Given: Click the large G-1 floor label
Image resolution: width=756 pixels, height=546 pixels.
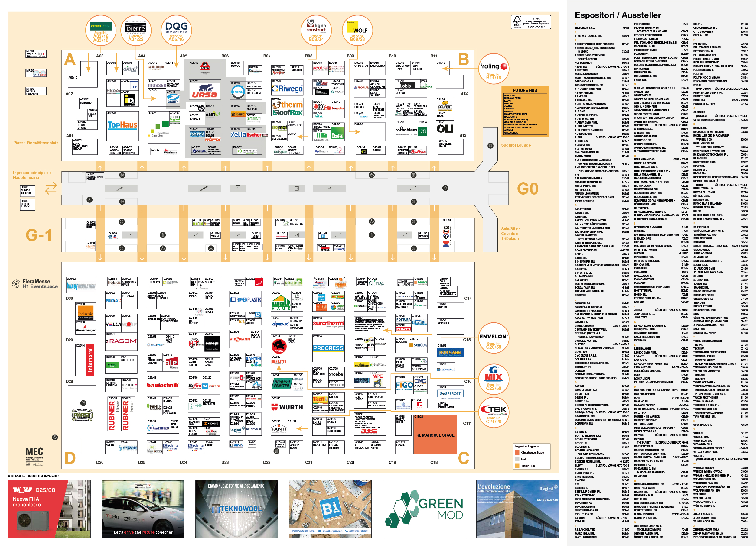Looking at the screenshot, I should pyautogui.click(x=39, y=235).
